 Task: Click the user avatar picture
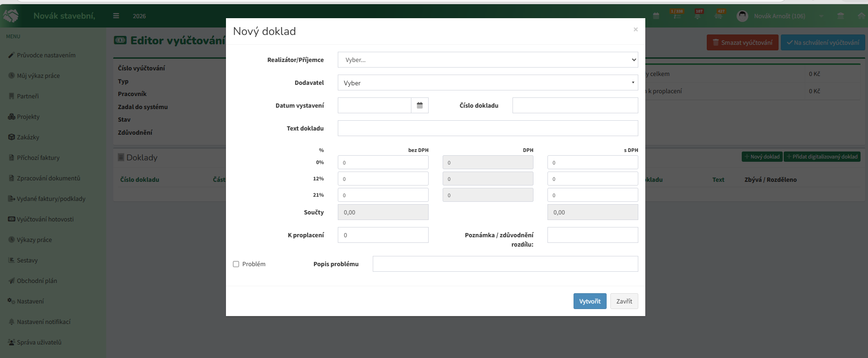click(x=742, y=16)
